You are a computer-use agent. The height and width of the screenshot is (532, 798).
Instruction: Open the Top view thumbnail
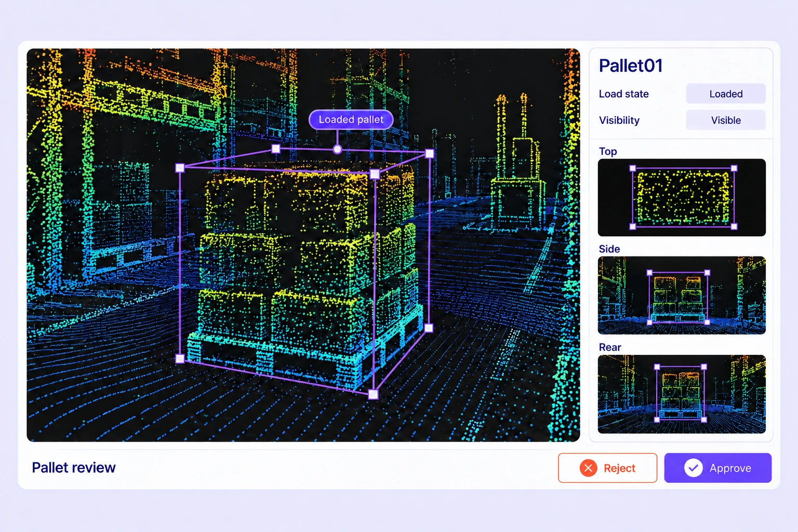[682, 197]
